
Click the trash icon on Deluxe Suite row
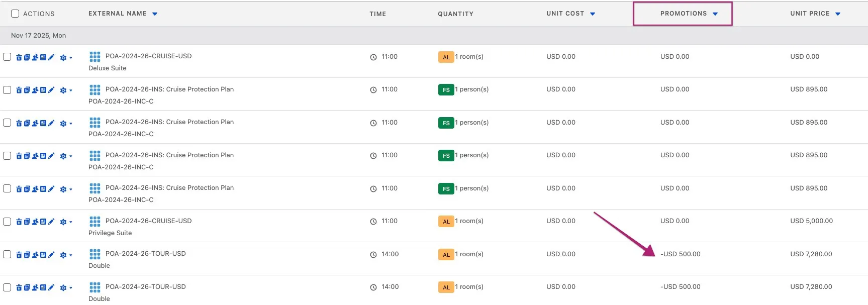(x=19, y=57)
